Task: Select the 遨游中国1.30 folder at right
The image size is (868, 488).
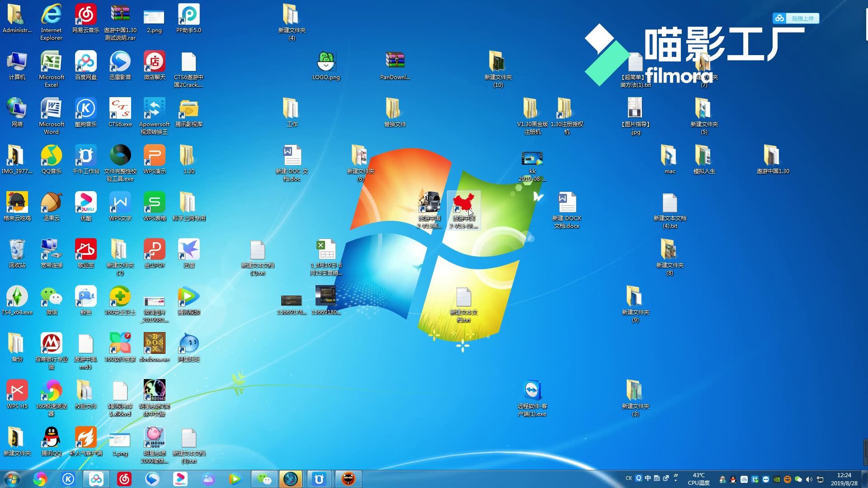Action: coord(773,160)
